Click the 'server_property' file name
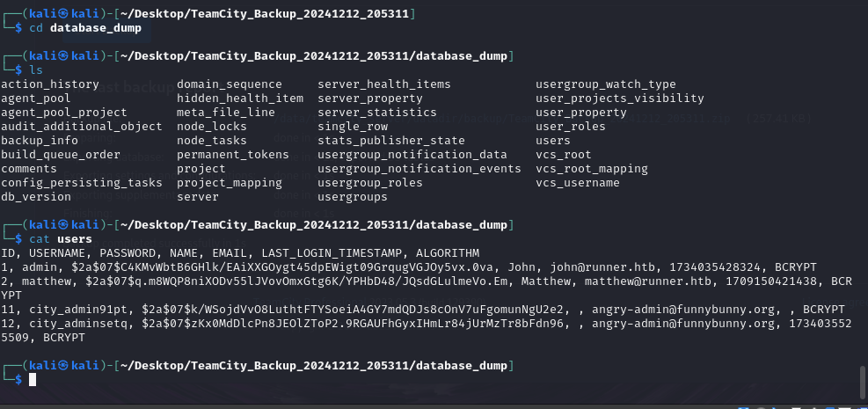 click(370, 99)
